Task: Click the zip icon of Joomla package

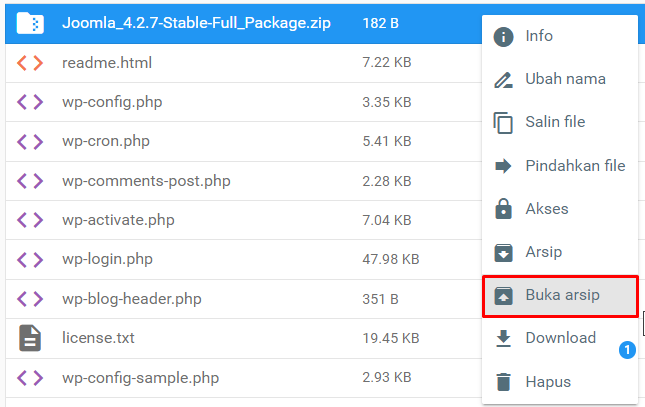Action: click(30, 21)
